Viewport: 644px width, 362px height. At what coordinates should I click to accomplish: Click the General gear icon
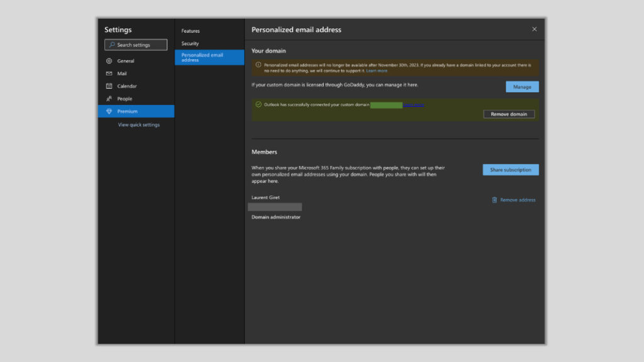[x=109, y=61]
